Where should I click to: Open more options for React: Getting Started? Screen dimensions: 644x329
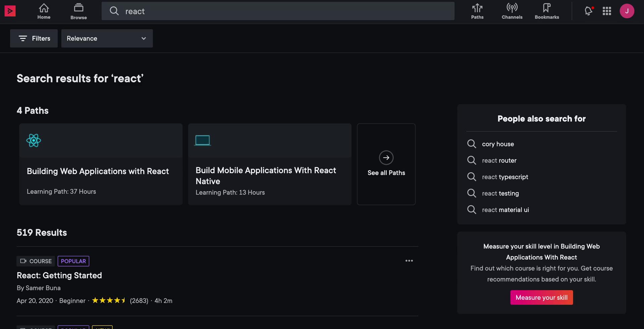(x=409, y=261)
